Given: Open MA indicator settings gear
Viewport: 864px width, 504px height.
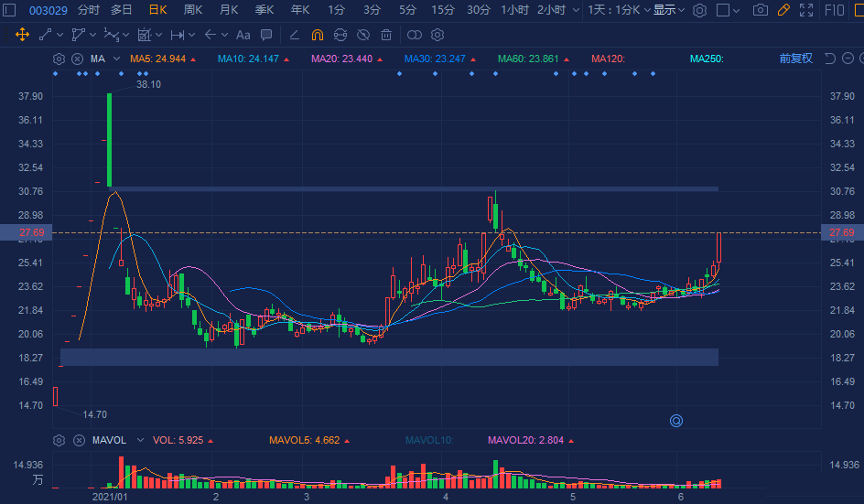Looking at the screenshot, I should click(x=59, y=59).
